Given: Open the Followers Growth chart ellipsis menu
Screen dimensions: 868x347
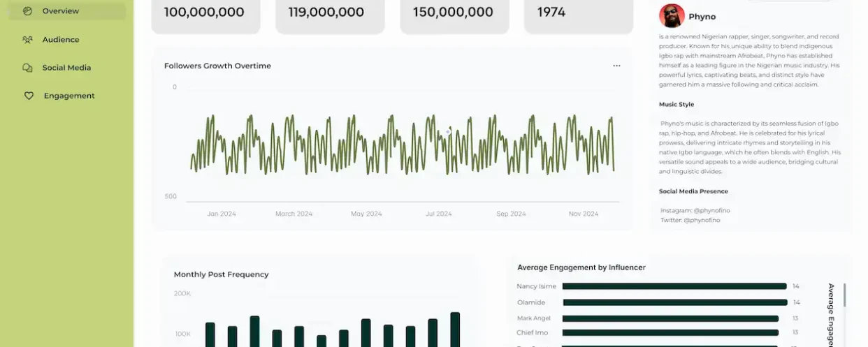Looking at the screenshot, I should [616, 66].
